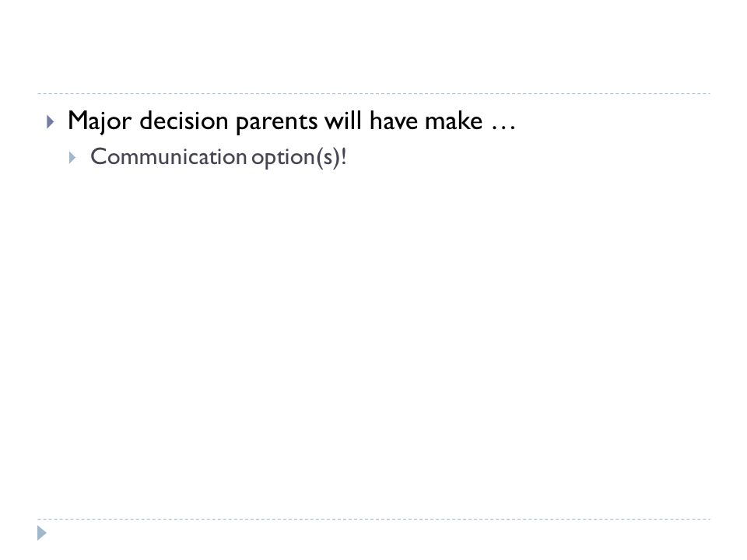
Task: Click the bottom dashed divider line
Action: point(373,519)
